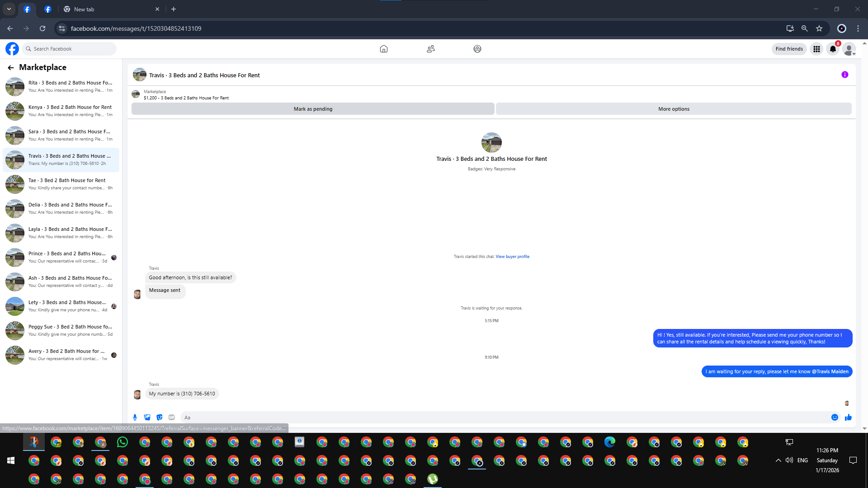The image size is (868, 488).
Task: Click the voice clip microphone icon
Action: pos(135,418)
